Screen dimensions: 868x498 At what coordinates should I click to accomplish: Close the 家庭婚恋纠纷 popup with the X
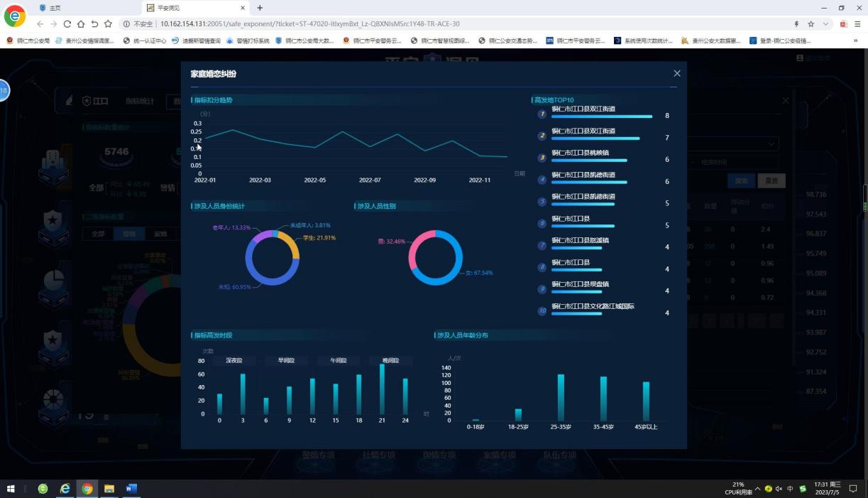pyautogui.click(x=676, y=74)
